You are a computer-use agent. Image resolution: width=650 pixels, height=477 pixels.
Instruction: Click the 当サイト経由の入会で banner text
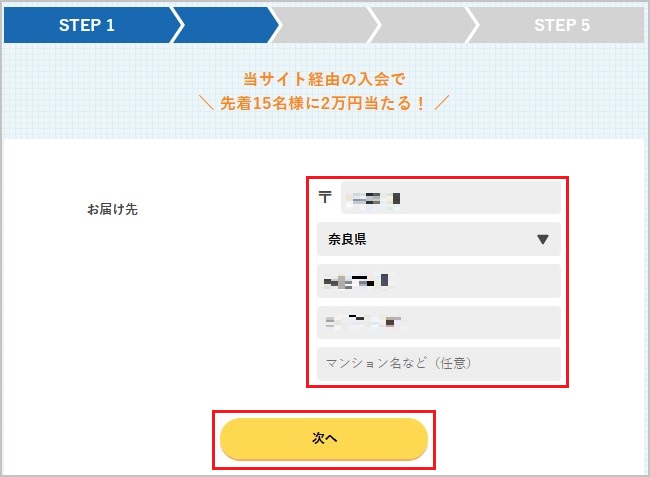tap(324, 79)
